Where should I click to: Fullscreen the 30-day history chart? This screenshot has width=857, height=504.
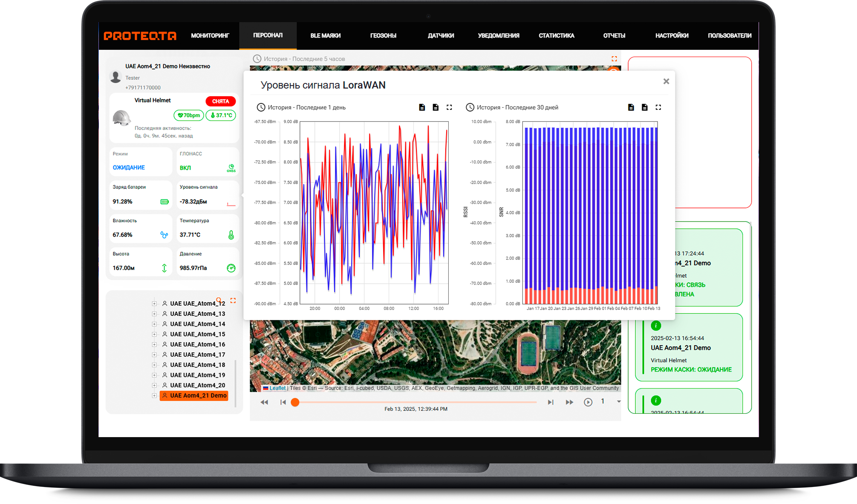point(658,107)
